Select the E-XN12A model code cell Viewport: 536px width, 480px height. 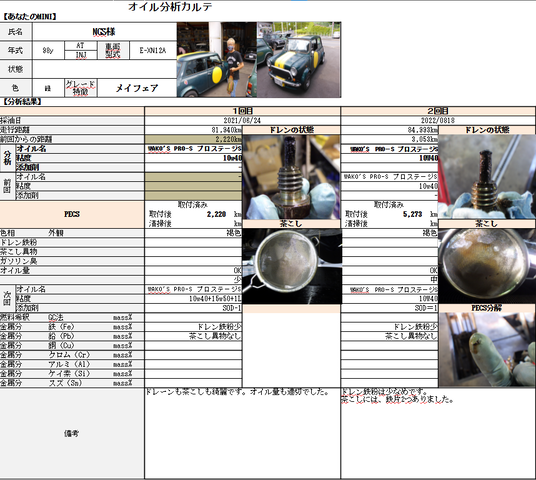(x=153, y=51)
